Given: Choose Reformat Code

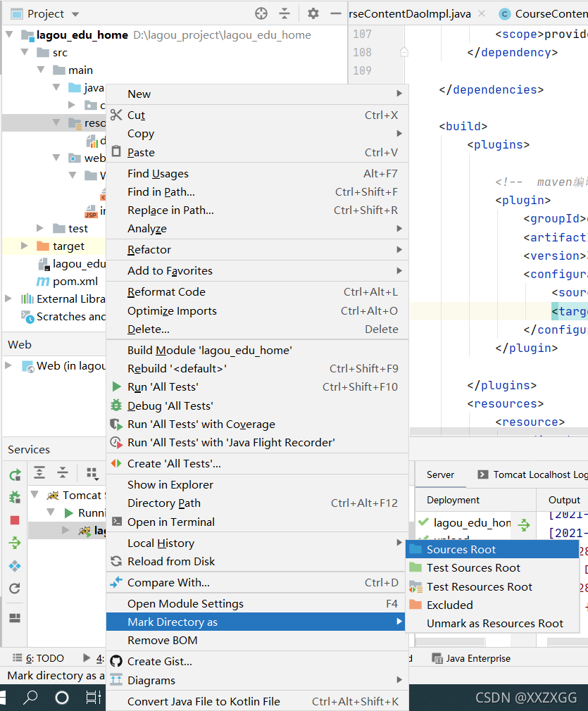Looking at the screenshot, I should [257, 291].
